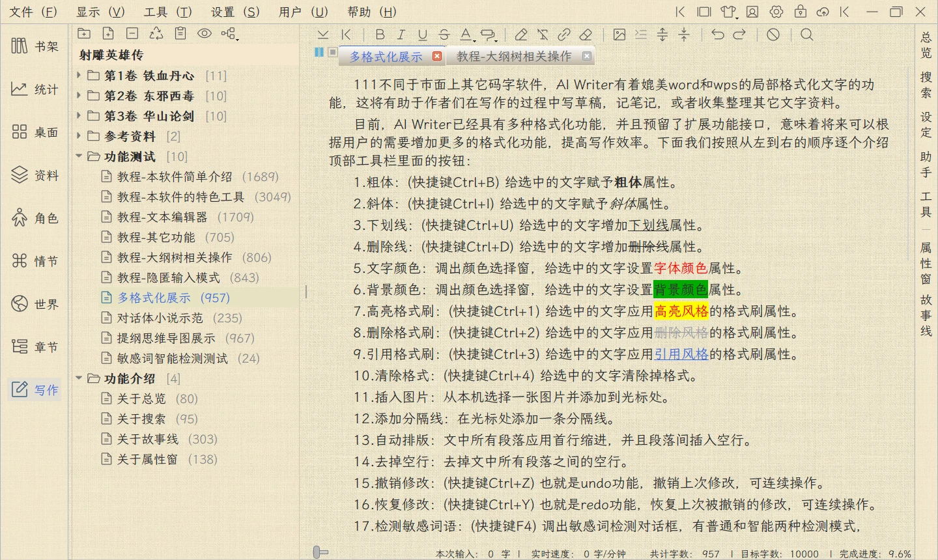Toggle the eye visibility icon in the tree toolbar
This screenshot has width=938, height=560.
[205, 34]
